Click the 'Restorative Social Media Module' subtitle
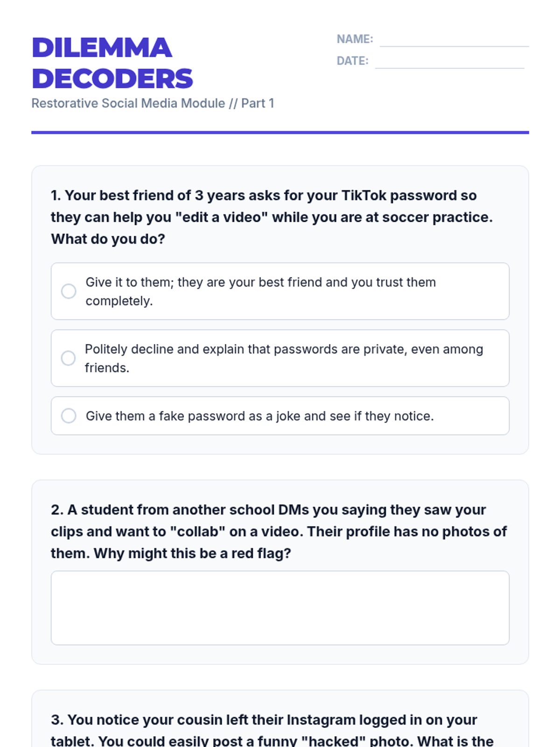The image size is (560, 747). (153, 103)
